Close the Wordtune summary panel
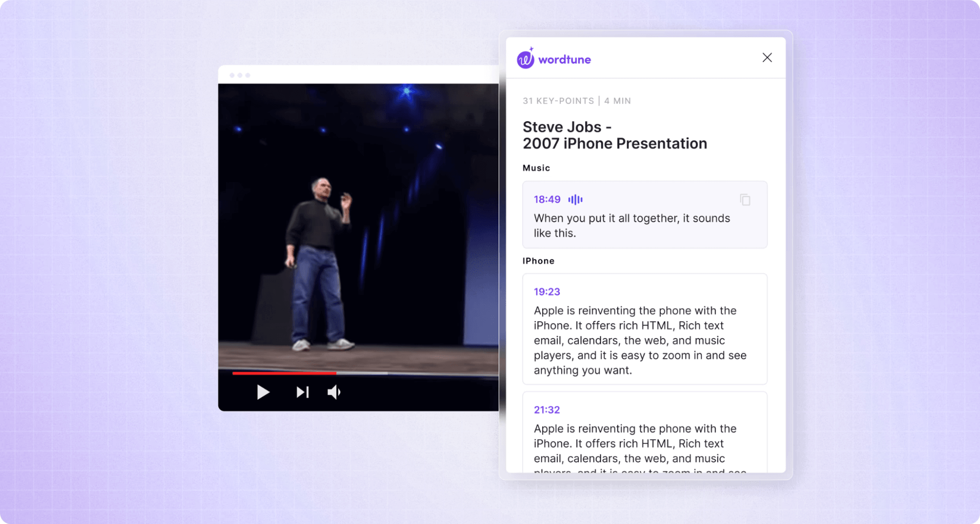 point(767,57)
